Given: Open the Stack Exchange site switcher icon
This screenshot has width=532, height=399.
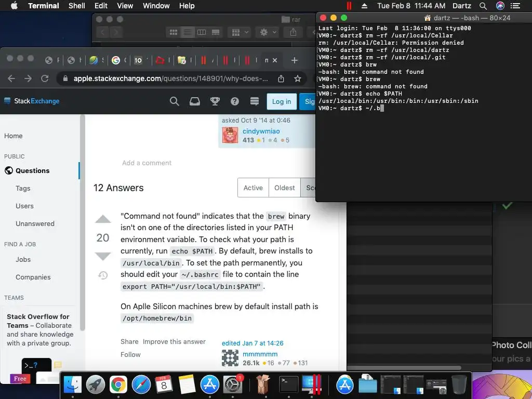Looking at the screenshot, I should point(255,101).
